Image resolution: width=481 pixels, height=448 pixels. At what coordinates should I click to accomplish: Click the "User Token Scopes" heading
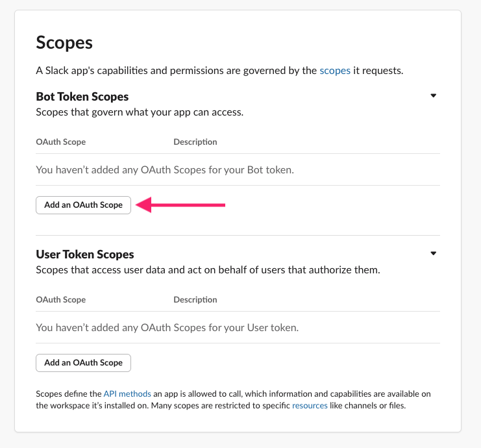85,255
